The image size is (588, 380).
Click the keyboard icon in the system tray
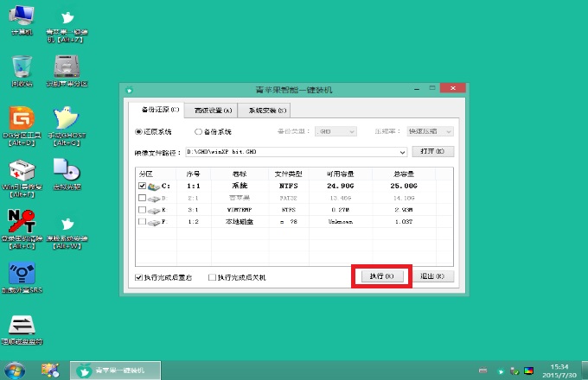[x=483, y=371]
